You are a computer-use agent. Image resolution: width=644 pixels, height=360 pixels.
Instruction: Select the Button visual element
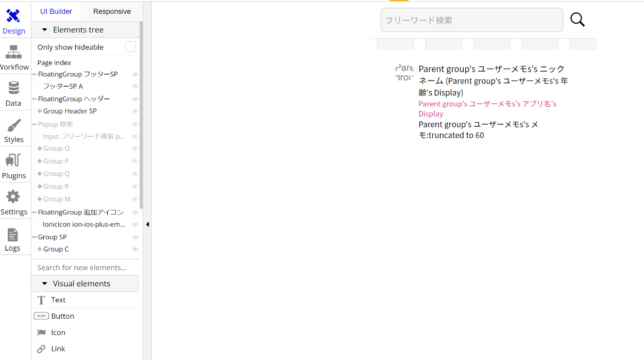pos(62,316)
